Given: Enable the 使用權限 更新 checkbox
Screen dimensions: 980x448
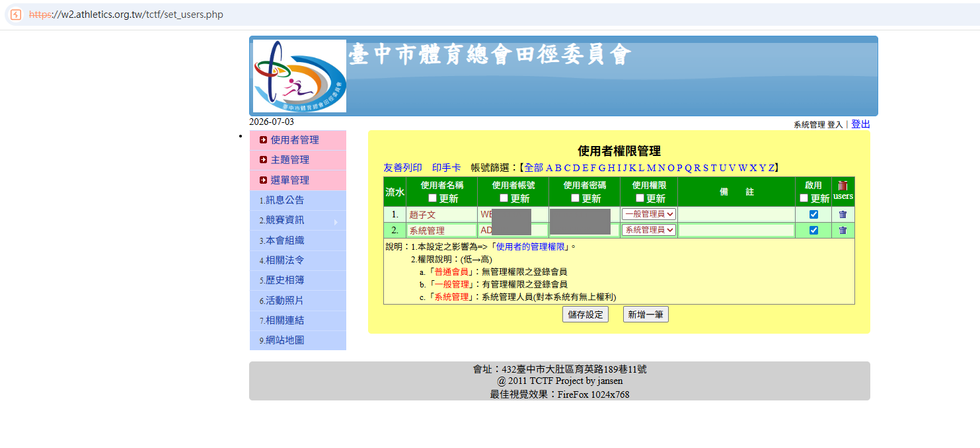Looking at the screenshot, I should click(640, 198).
